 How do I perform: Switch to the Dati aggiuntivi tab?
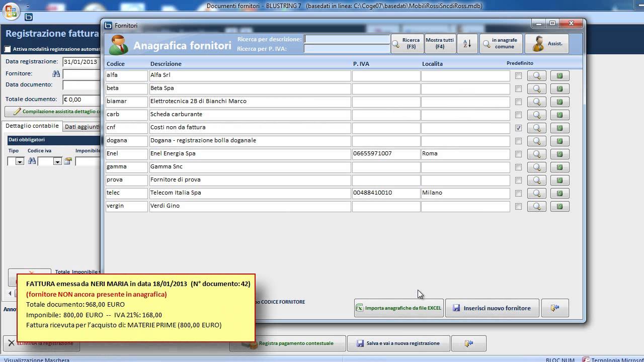coord(82,127)
